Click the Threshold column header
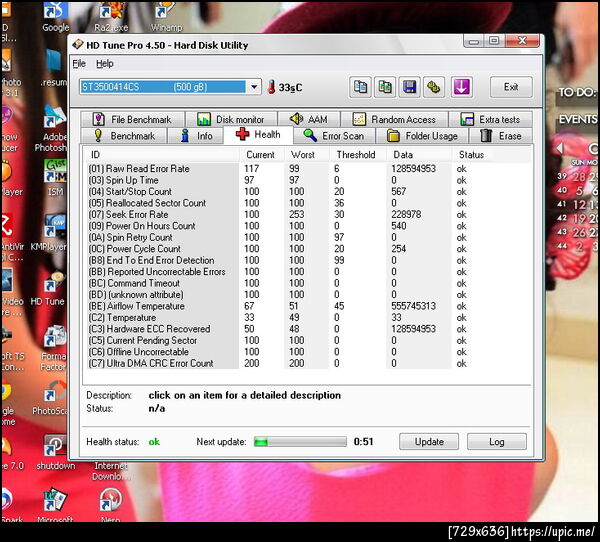Viewport: 600px width, 542px height. click(358, 155)
